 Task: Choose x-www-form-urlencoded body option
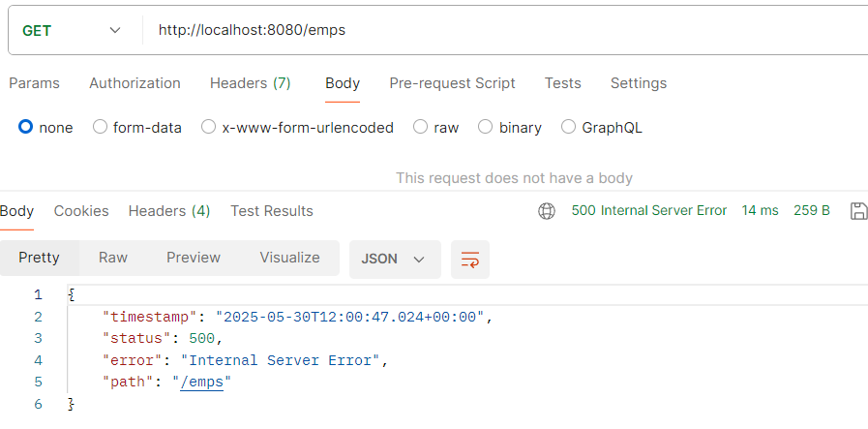(208, 128)
